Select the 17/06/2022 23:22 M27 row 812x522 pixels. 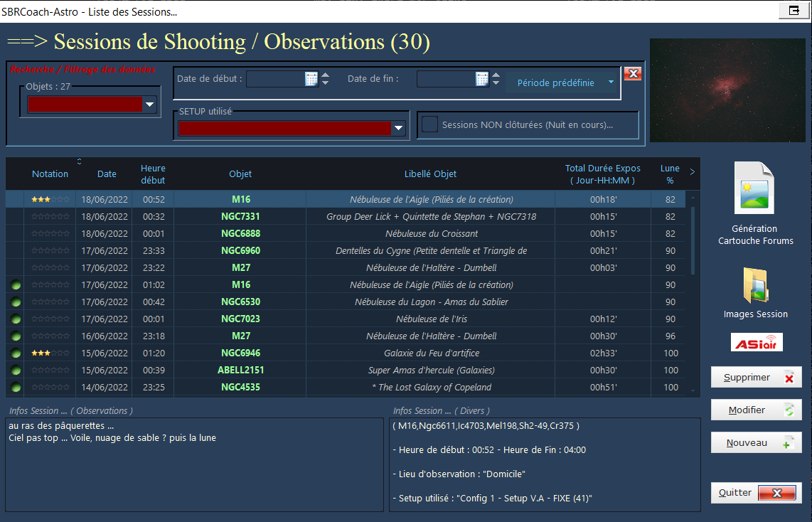point(346,267)
